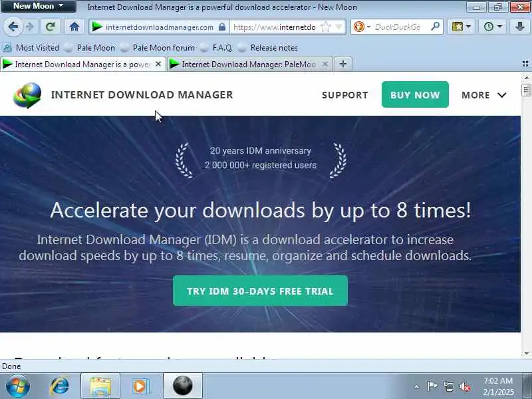Click the Show desktop strip button
This screenshot has height=399, width=532.
527,386
